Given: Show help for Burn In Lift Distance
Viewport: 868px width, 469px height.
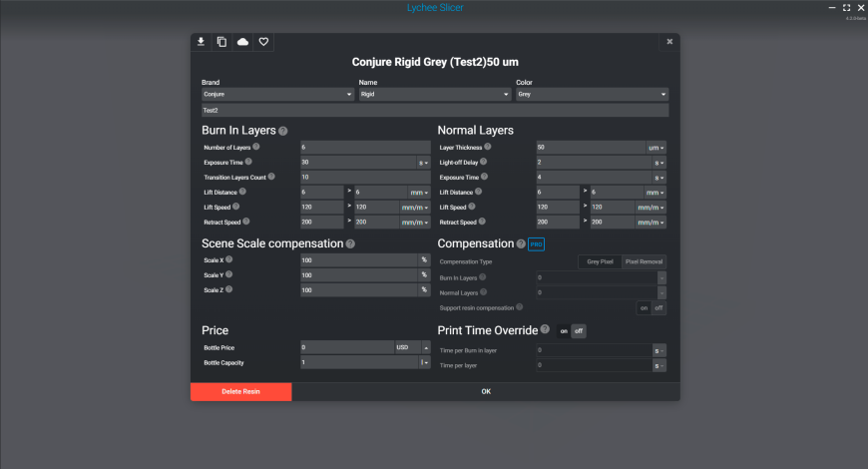Looking at the screenshot, I should 242,192.
